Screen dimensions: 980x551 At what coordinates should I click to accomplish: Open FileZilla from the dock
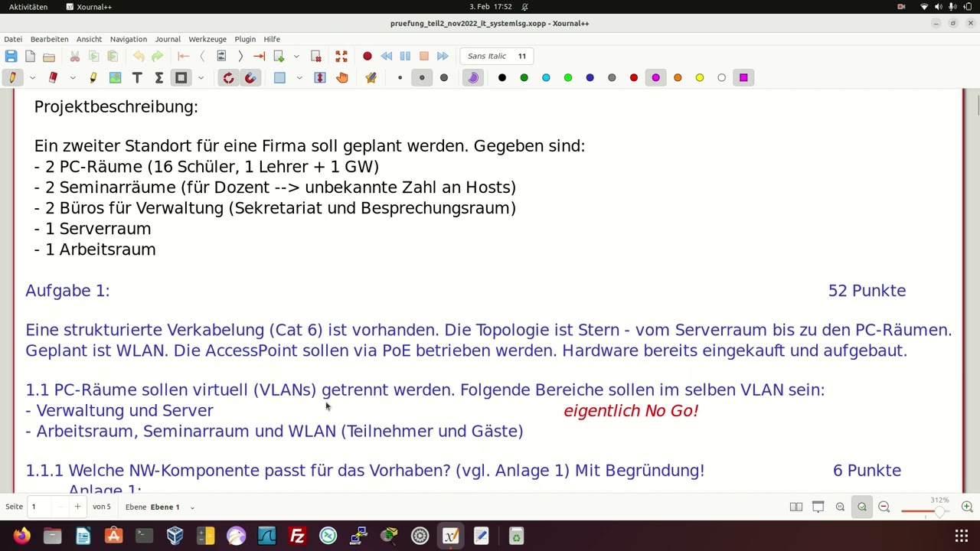[x=297, y=536]
